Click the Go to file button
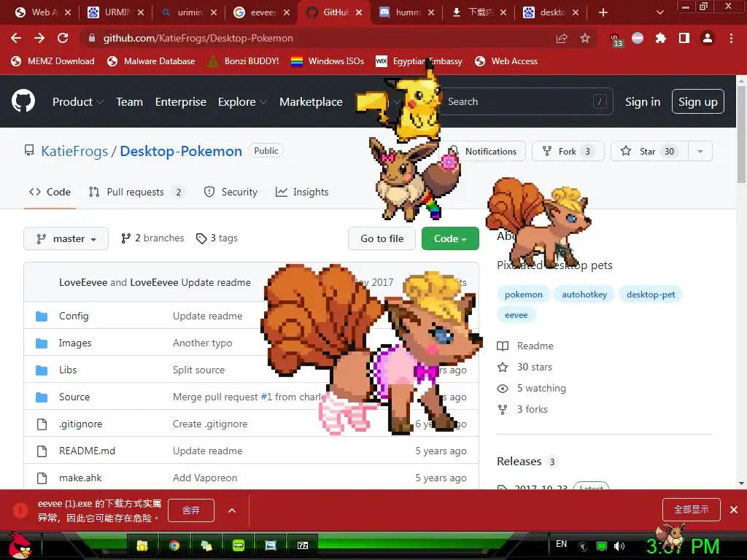The image size is (747, 560). pos(382,238)
